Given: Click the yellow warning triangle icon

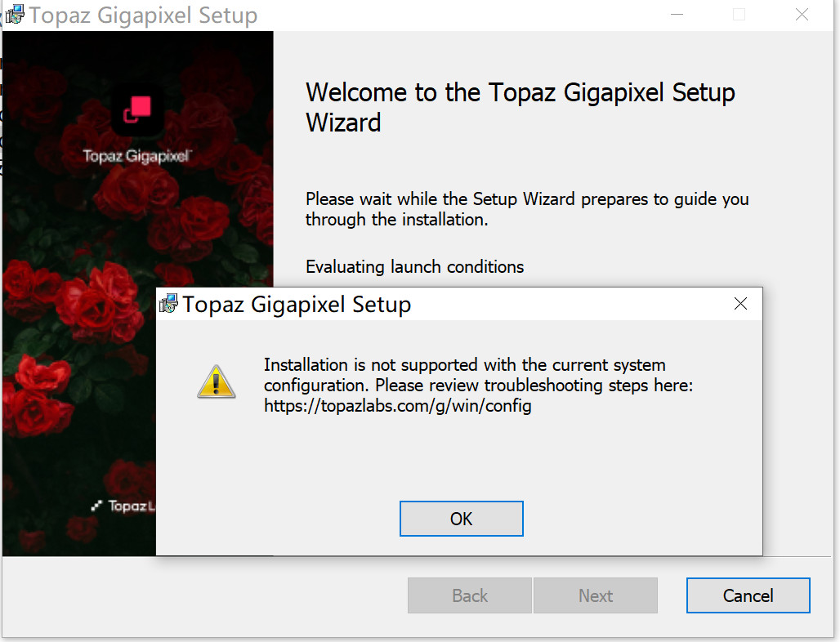Looking at the screenshot, I should tap(217, 382).
